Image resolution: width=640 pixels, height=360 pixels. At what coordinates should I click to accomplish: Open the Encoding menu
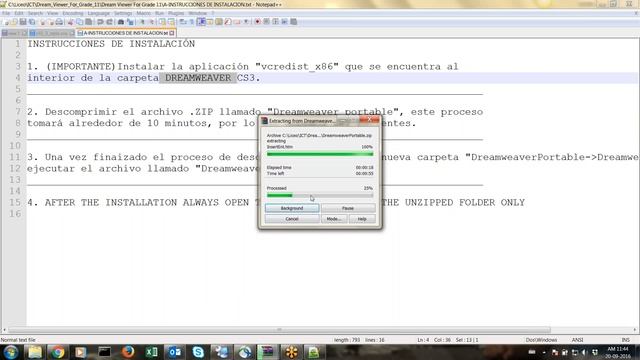click(x=73, y=13)
